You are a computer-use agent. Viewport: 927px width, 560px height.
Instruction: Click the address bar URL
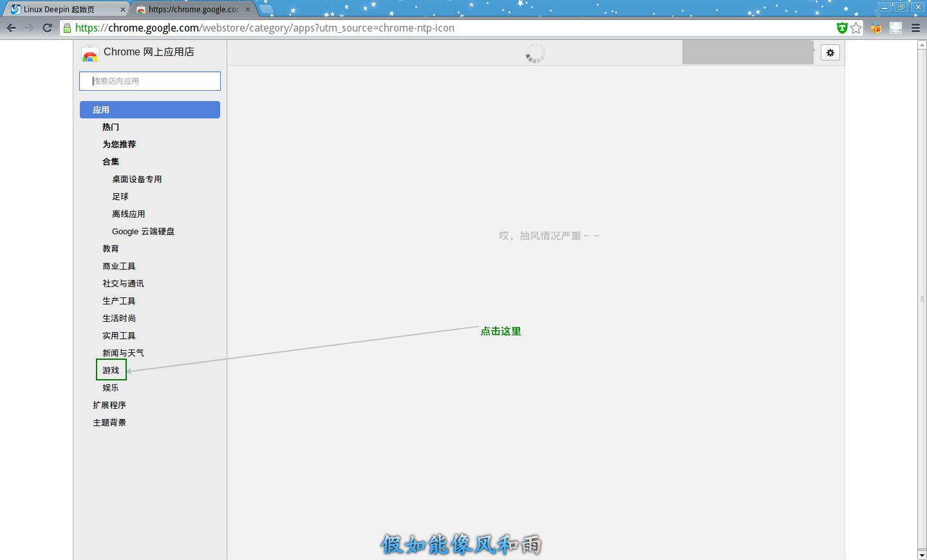point(265,28)
